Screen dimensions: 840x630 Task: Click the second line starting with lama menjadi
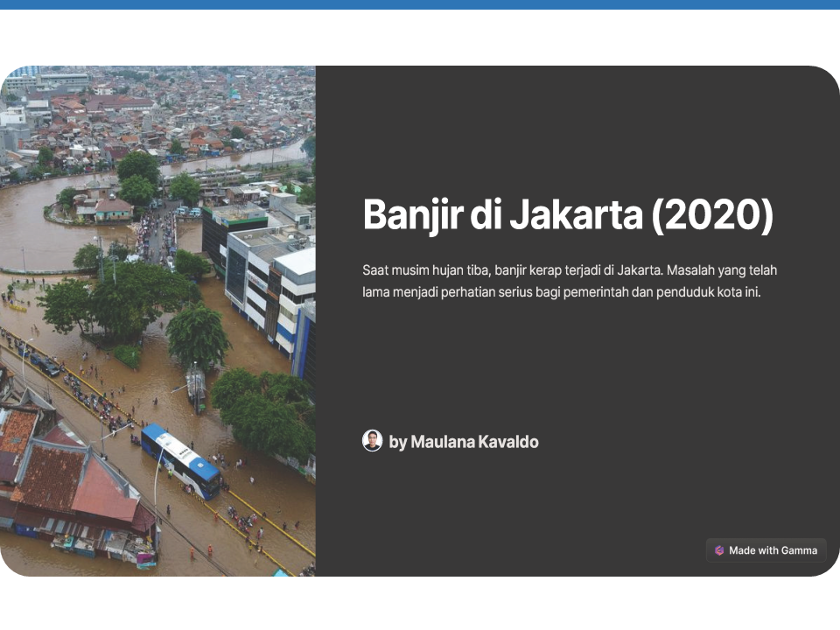(x=561, y=292)
